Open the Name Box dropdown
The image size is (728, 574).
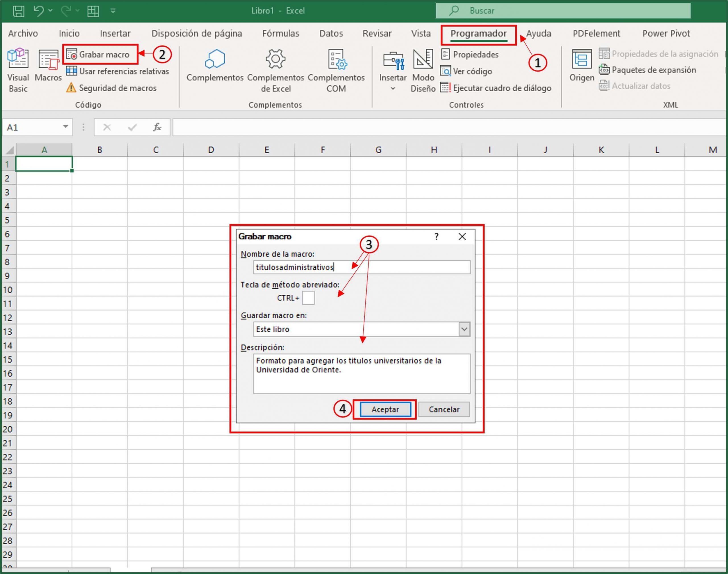click(65, 127)
